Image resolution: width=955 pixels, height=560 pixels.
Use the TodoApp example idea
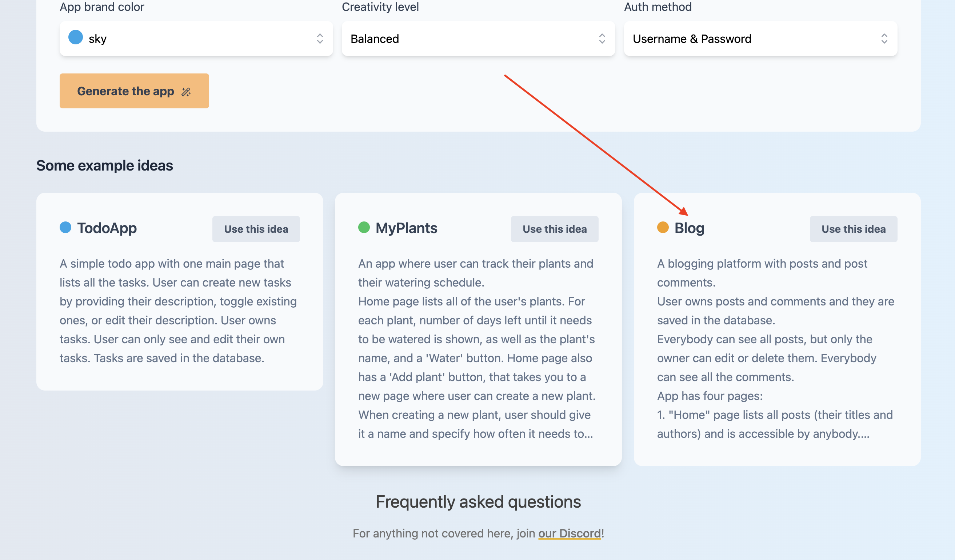click(256, 229)
